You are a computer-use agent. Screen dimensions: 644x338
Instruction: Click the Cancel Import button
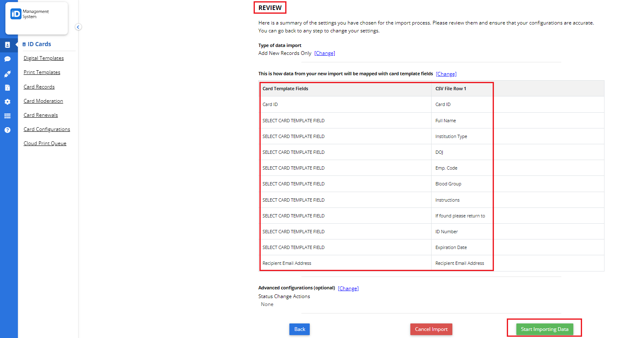(431, 329)
